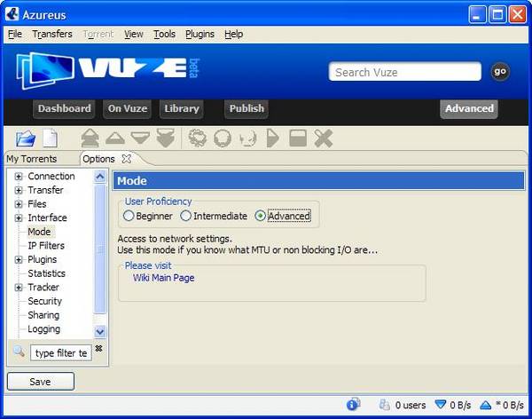This screenshot has width=532, height=419.
Task: Click the upload speed arrow icon
Action: pos(486,405)
